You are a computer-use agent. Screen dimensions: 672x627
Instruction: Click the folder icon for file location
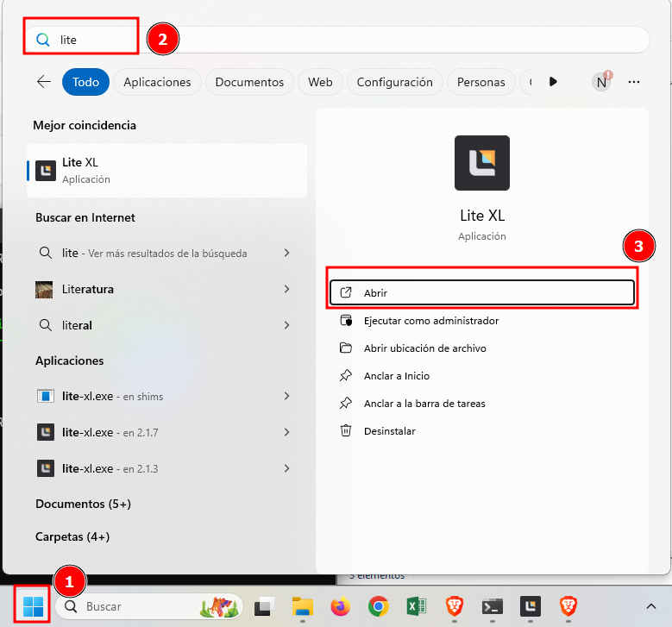click(346, 348)
